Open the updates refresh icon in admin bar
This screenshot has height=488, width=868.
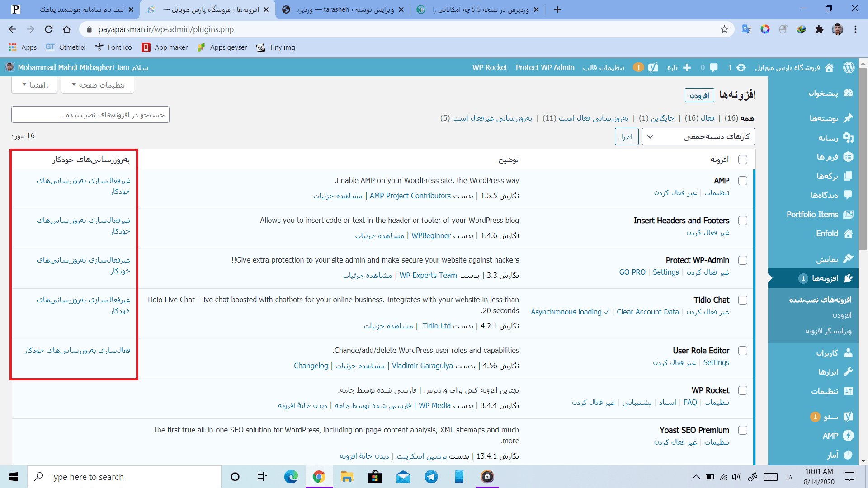(741, 67)
